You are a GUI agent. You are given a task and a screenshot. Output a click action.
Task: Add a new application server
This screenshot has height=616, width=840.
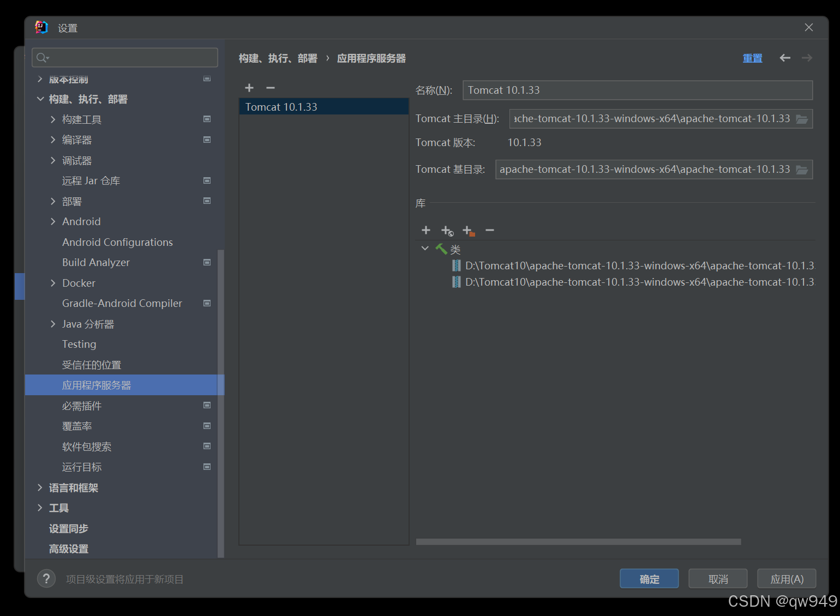pos(249,88)
